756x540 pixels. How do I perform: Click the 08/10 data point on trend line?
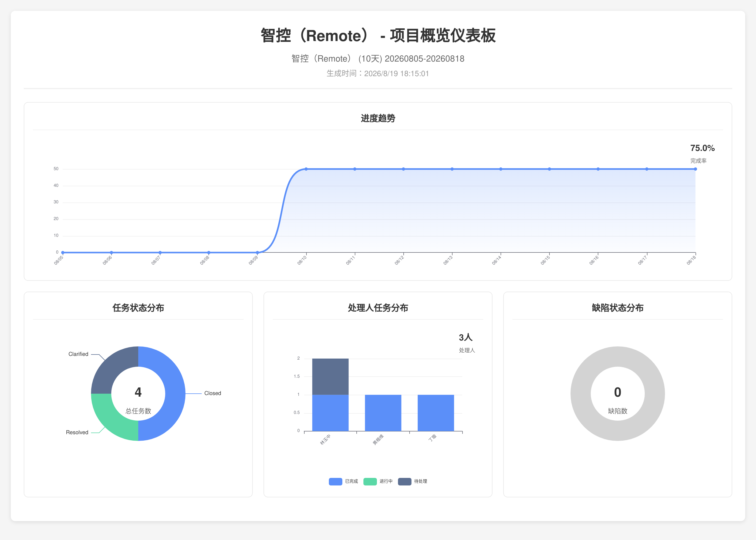(x=306, y=169)
